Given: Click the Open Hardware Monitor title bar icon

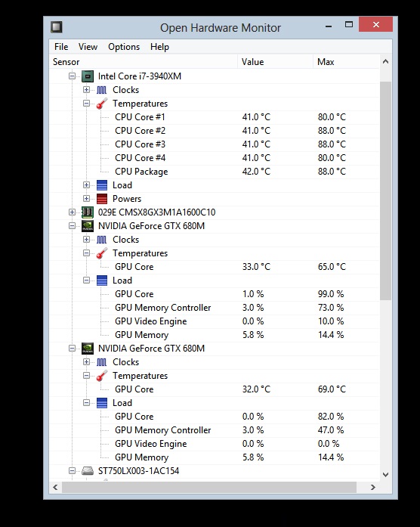Looking at the screenshot, I should (57, 27).
